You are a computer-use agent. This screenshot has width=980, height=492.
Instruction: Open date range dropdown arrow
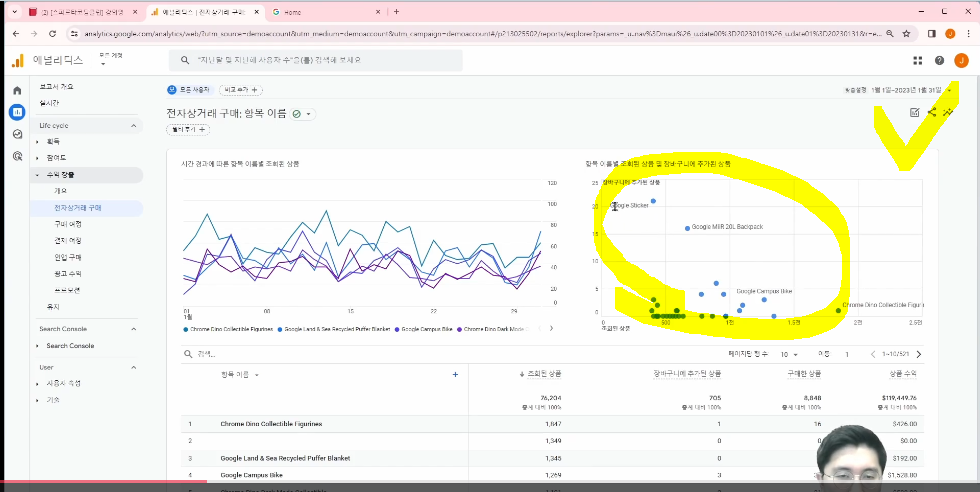click(949, 90)
